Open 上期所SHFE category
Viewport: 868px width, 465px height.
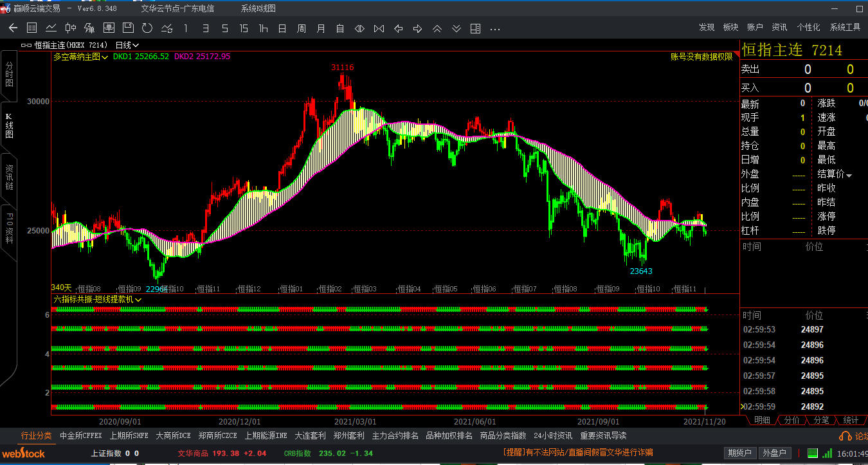click(129, 435)
